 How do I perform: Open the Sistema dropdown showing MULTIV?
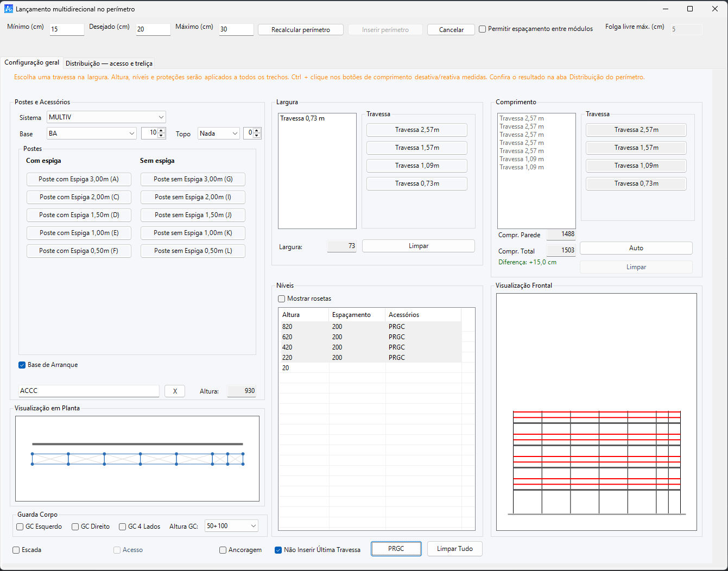pyautogui.click(x=106, y=117)
